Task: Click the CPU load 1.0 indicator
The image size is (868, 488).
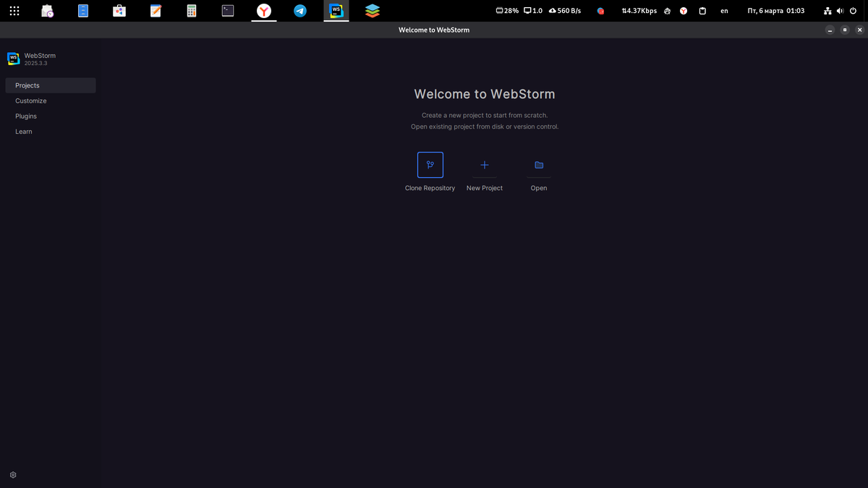Action: point(533,11)
